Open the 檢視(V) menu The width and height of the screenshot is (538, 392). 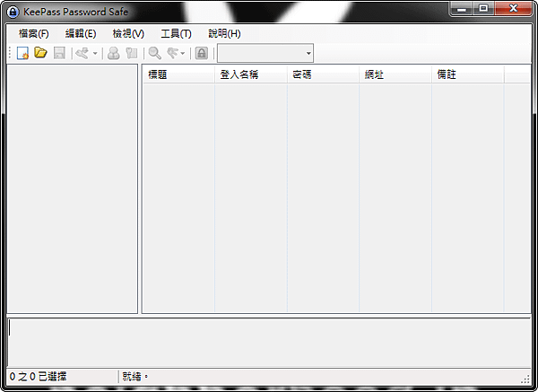(x=128, y=34)
